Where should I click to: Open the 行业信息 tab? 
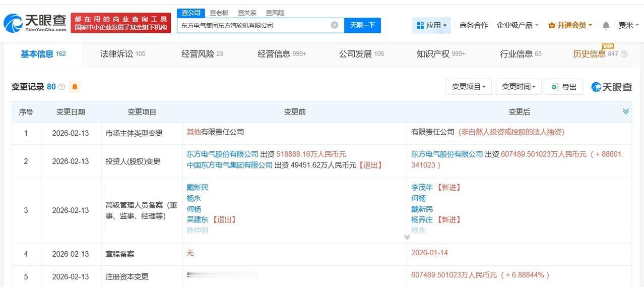(x=521, y=54)
